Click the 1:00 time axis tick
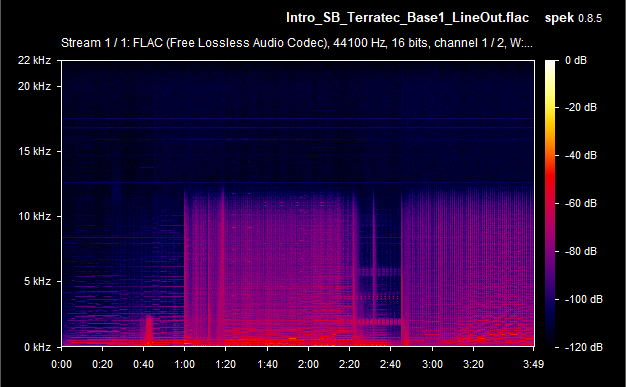The image size is (626, 387). [x=184, y=364]
